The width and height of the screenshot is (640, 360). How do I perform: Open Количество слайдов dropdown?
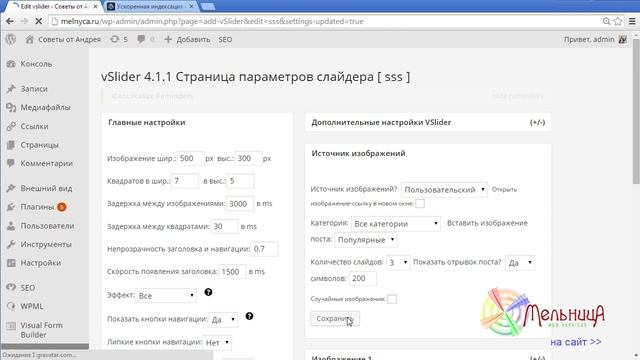pyautogui.click(x=398, y=263)
